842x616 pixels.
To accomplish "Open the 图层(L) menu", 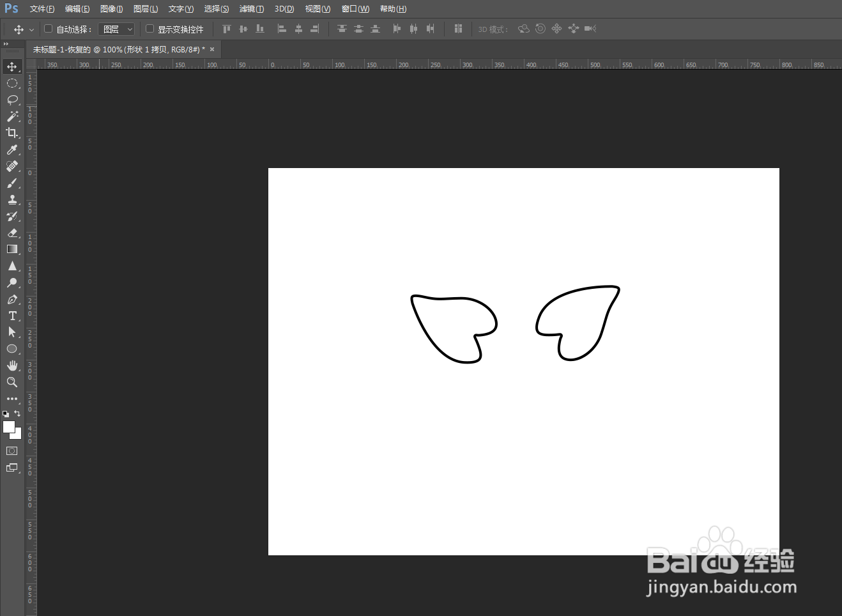I will tap(146, 9).
